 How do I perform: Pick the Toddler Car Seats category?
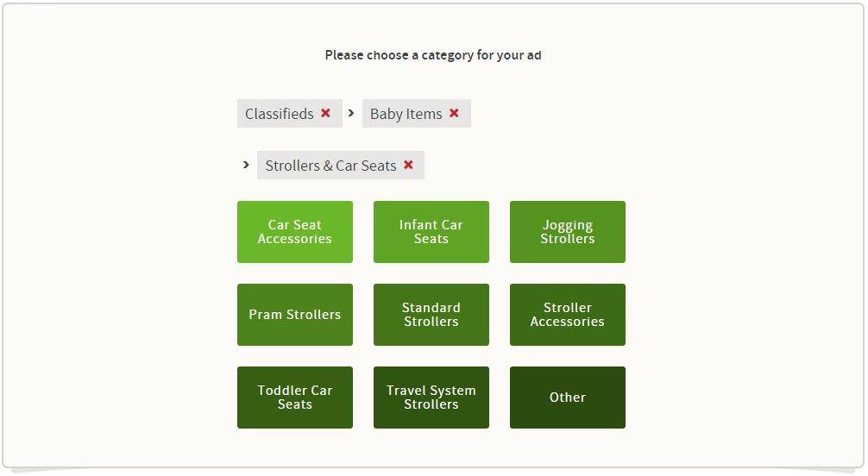(x=295, y=398)
